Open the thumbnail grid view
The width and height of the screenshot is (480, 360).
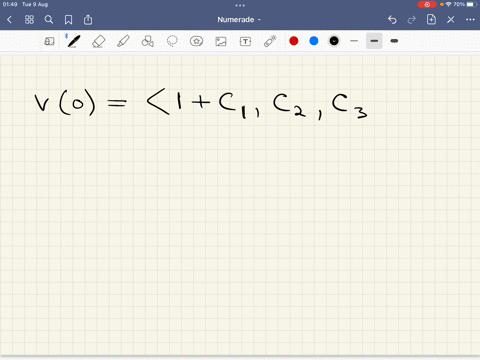(x=29, y=20)
